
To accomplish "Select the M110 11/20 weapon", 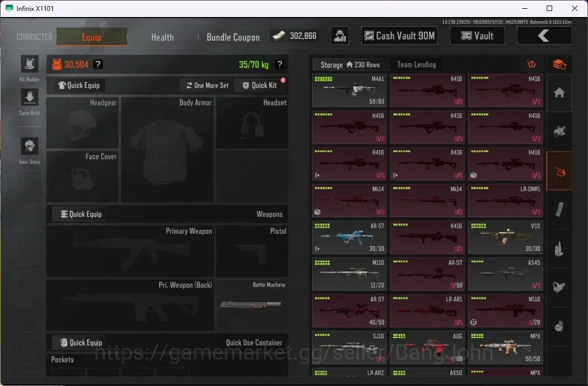I will click(x=349, y=274).
